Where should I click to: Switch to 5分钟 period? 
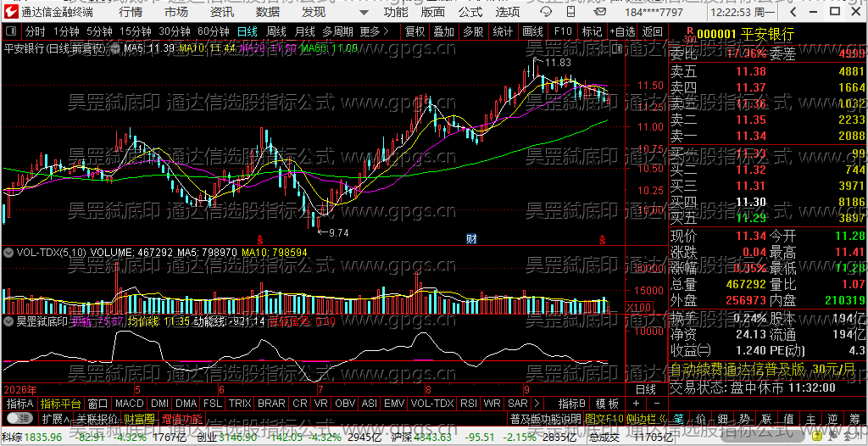click(99, 31)
